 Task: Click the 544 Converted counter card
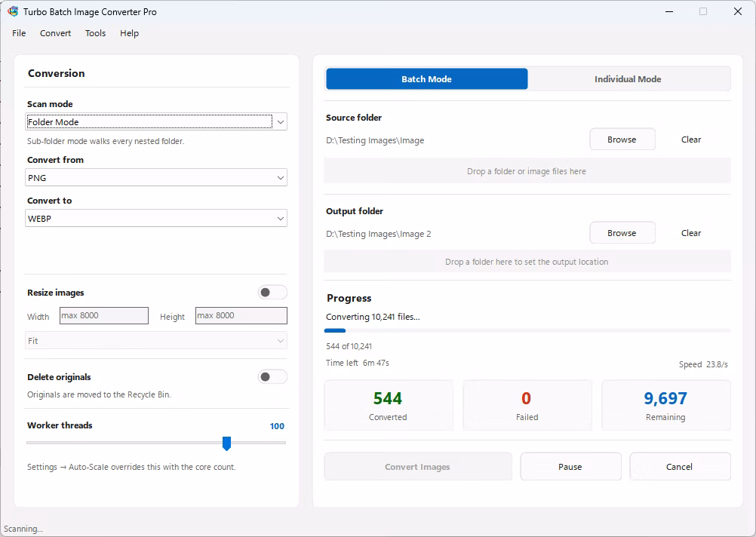click(x=388, y=406)
